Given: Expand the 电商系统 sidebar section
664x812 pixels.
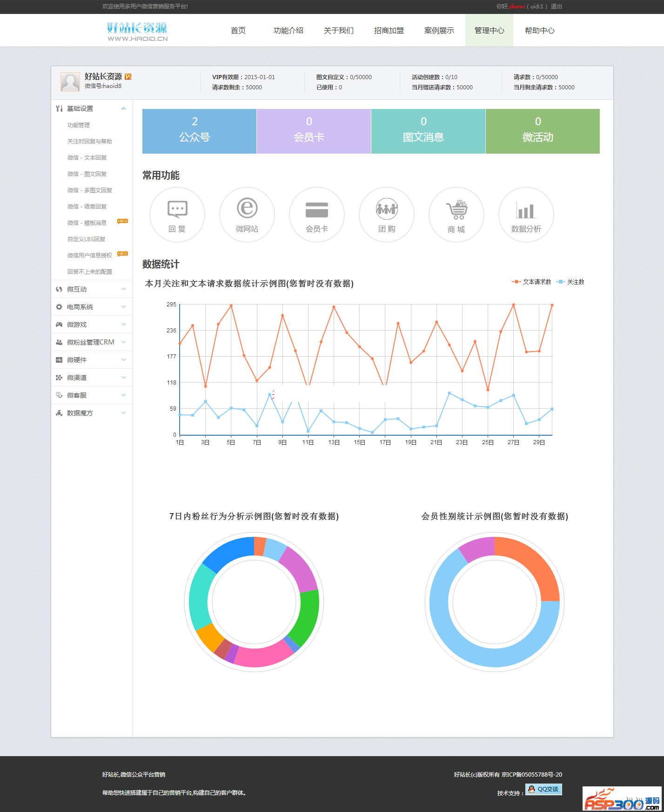Looking at the screenshot, I should (92, 307).
